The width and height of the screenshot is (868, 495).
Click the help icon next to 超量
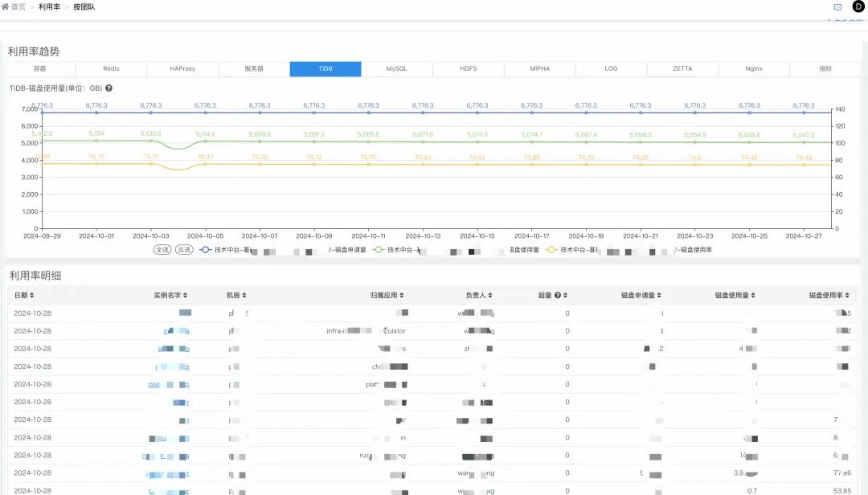pos(558,295)
